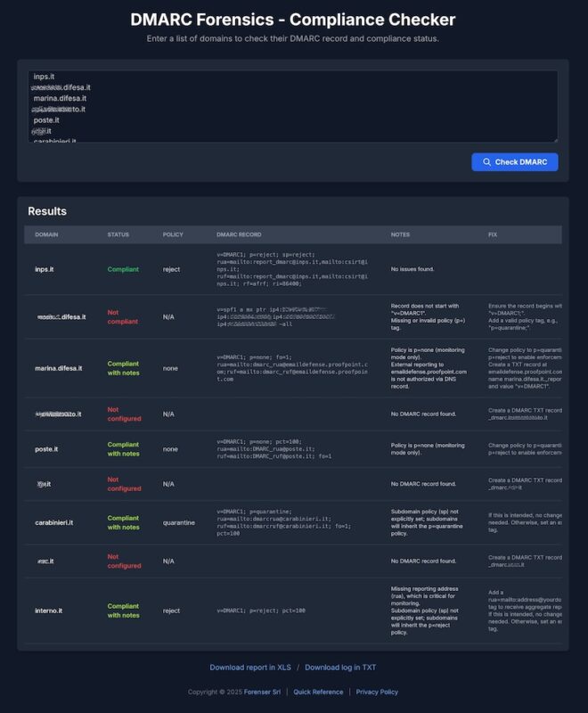Click the POLICY column header
The image size is (588, 713).
pos(173,234)
